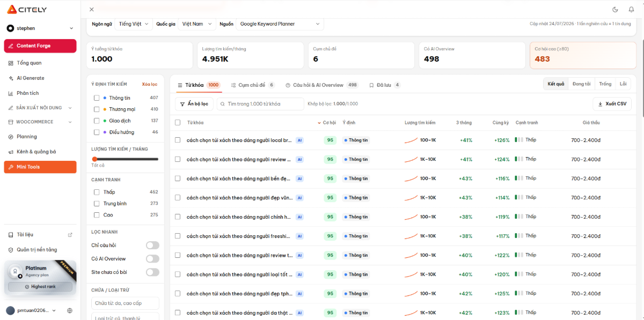Open the Đã lưu tab

[x=384, y=85]
